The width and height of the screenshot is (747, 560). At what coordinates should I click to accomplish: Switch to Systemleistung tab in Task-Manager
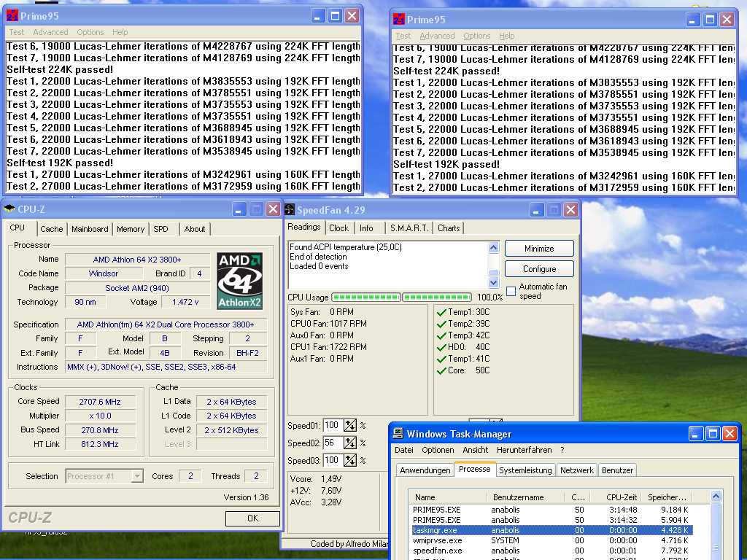point(525,470)
